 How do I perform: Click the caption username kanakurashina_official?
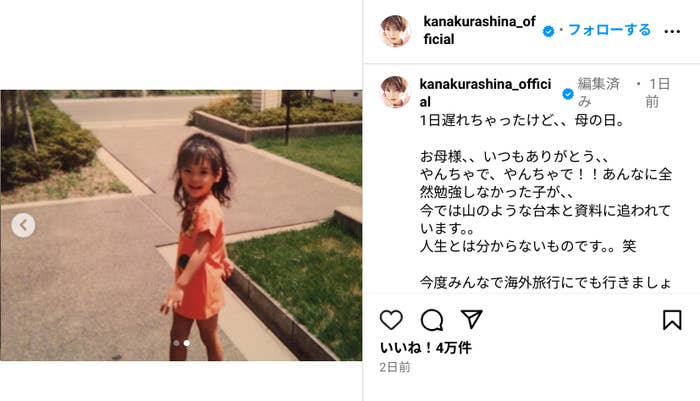(485, 92)
